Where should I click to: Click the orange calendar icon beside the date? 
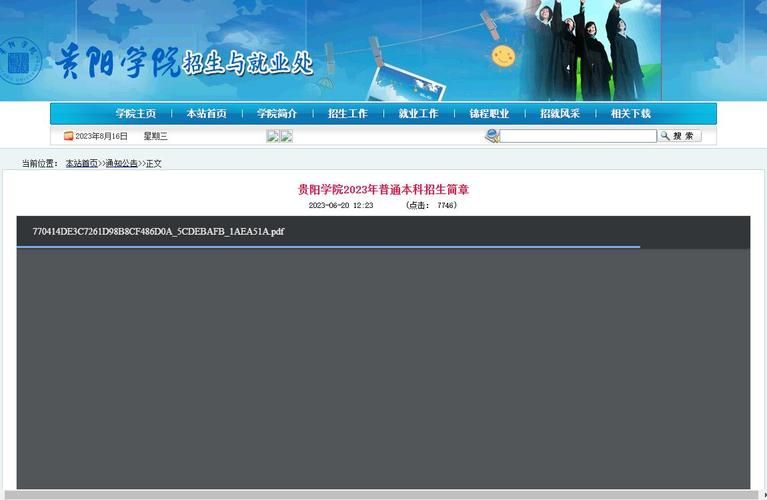68,136
